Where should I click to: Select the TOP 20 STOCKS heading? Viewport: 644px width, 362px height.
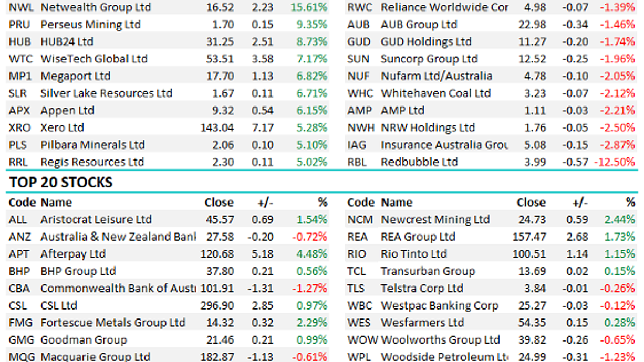coord(60,183)
